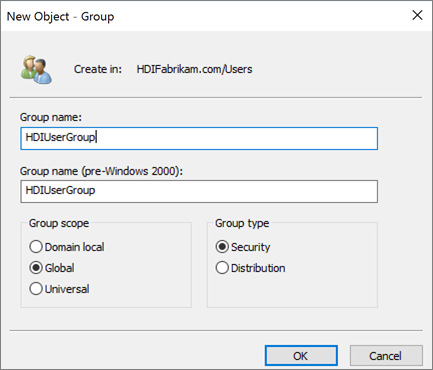
Task: Click the Group name (pre-Windows 2000) label
Action: (101, 171)
